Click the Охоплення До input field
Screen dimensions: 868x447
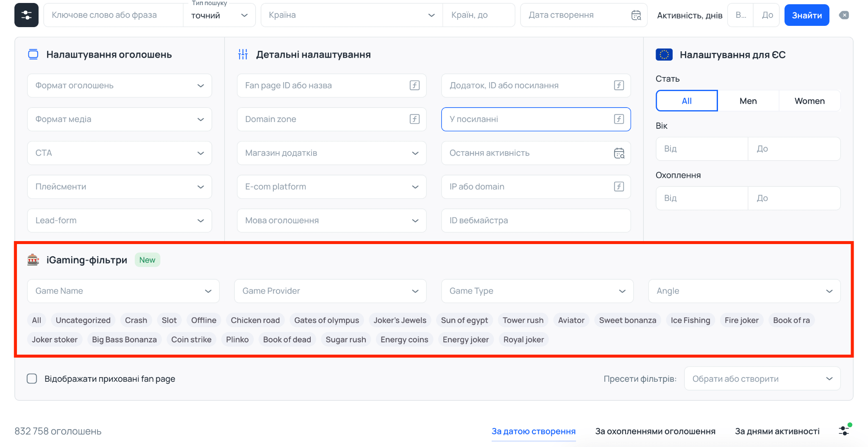pyautogui.click(x=794, y=198)
